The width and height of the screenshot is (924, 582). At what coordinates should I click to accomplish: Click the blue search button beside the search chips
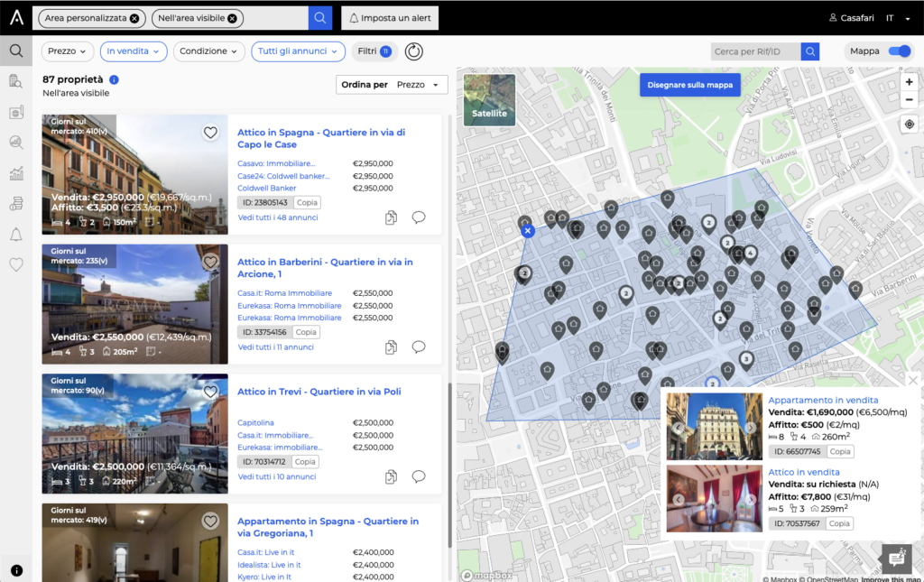tap(320, 18)
